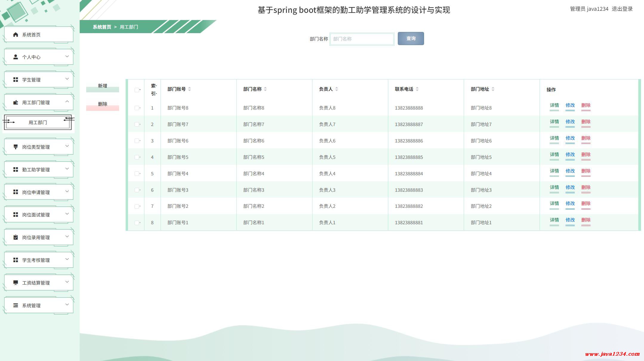Click the monitor icon beside 工资结算管理
Viewport: 644px width, 361px height.
[x=16, y=283]
